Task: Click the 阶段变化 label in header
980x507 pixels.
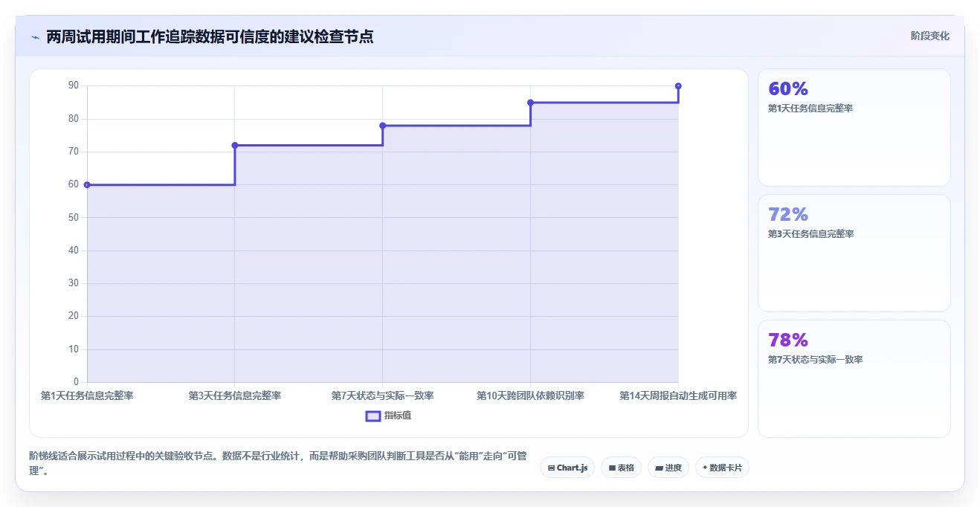Action: click(x=930, y=36)
